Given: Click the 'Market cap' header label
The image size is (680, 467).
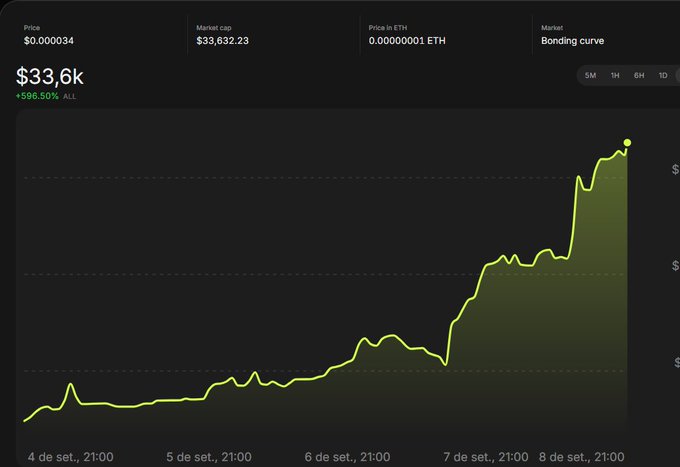Looking at the screenshot, I should [x=214, y=28].
